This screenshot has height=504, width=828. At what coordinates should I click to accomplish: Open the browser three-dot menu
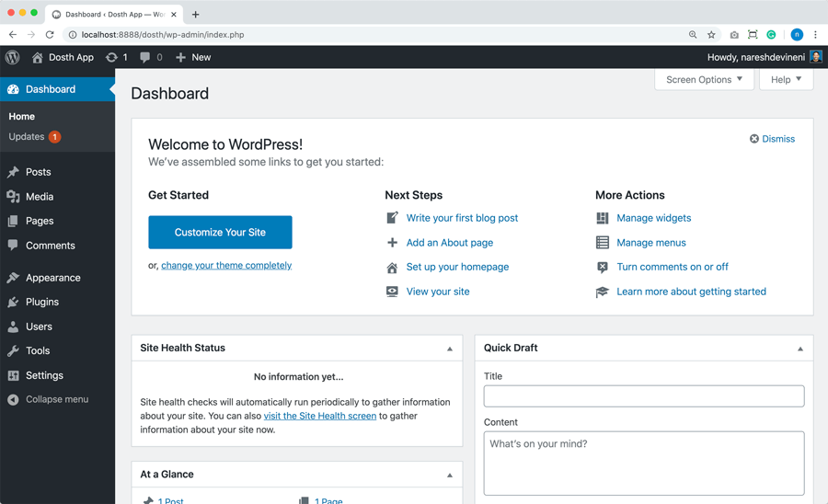pyautogui.click(x=815, y=35)
